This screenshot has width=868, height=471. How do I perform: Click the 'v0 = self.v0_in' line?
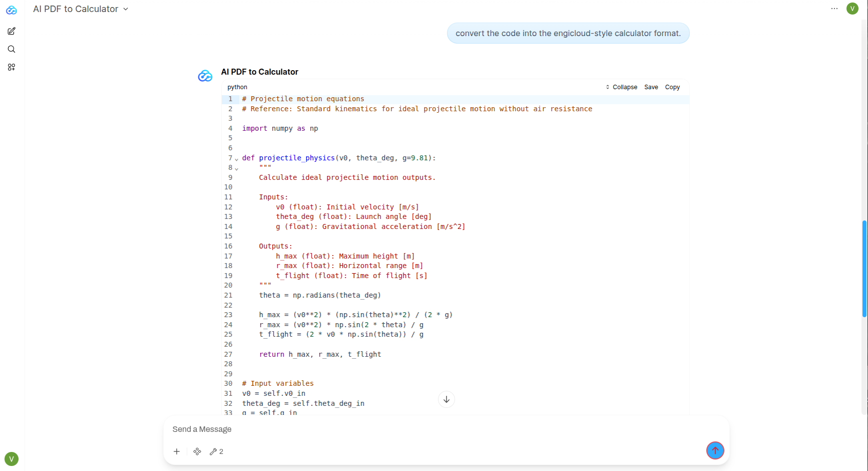274,394
